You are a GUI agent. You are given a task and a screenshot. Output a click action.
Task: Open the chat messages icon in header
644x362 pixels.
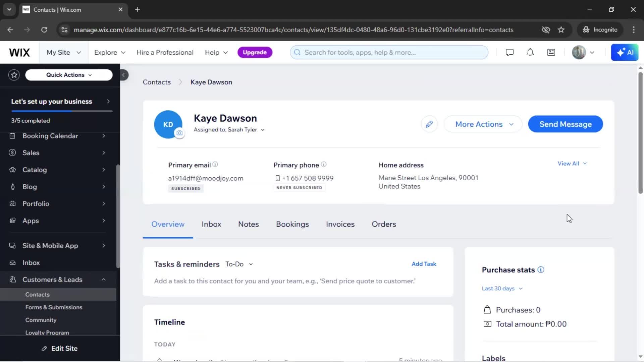point(509,53)
